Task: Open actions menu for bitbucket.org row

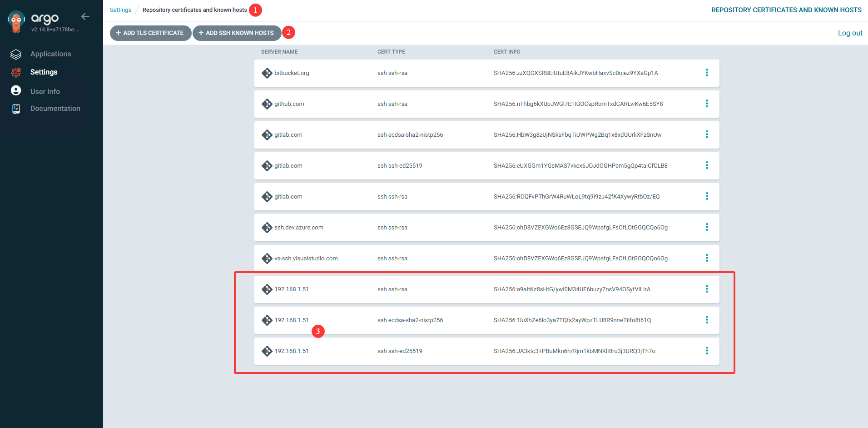Action: pos(707,73)
